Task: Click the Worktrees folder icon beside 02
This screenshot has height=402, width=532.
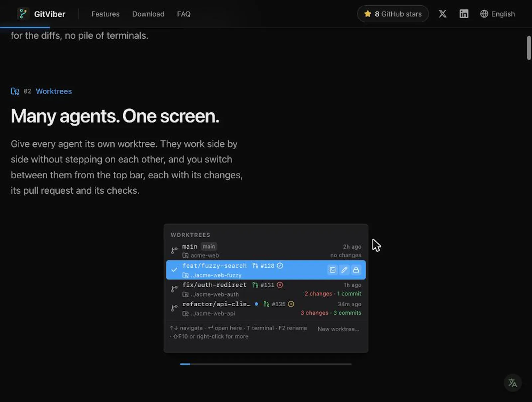Action: (15, 91)
